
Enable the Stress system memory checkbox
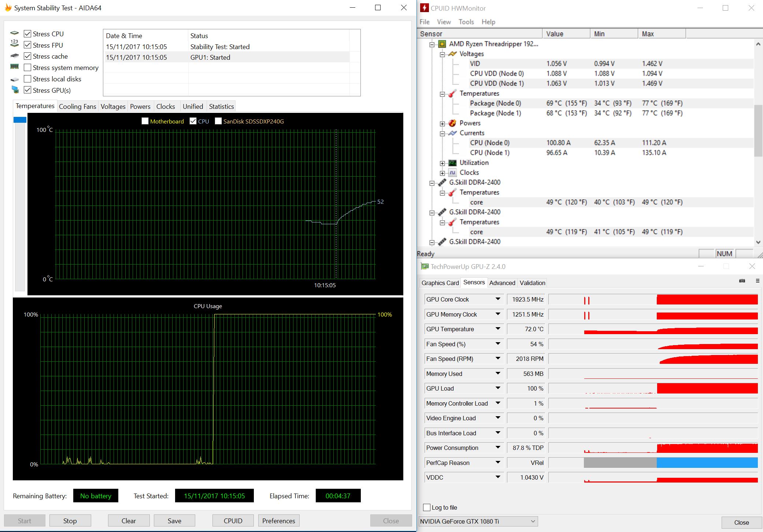[x=27, y=68]
